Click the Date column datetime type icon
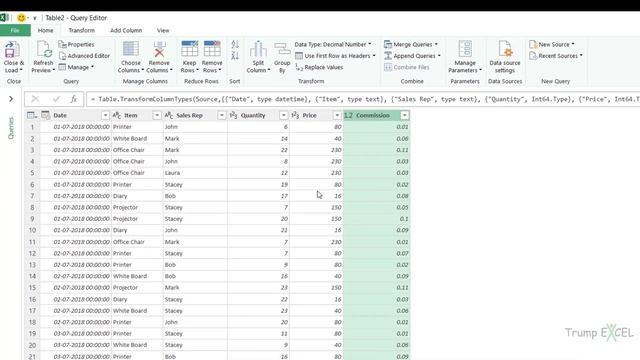This screenshot has width=640, height=360. pos(46,115)
